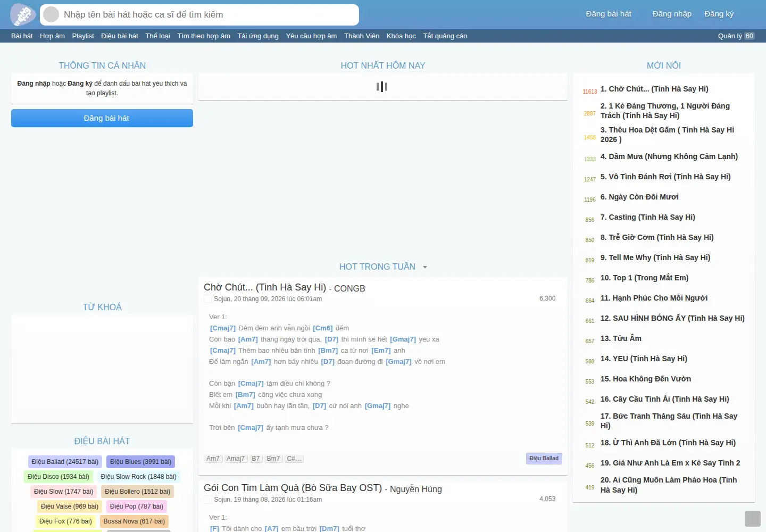Click Đăng bài hát in the header

[x=609, y=14]
